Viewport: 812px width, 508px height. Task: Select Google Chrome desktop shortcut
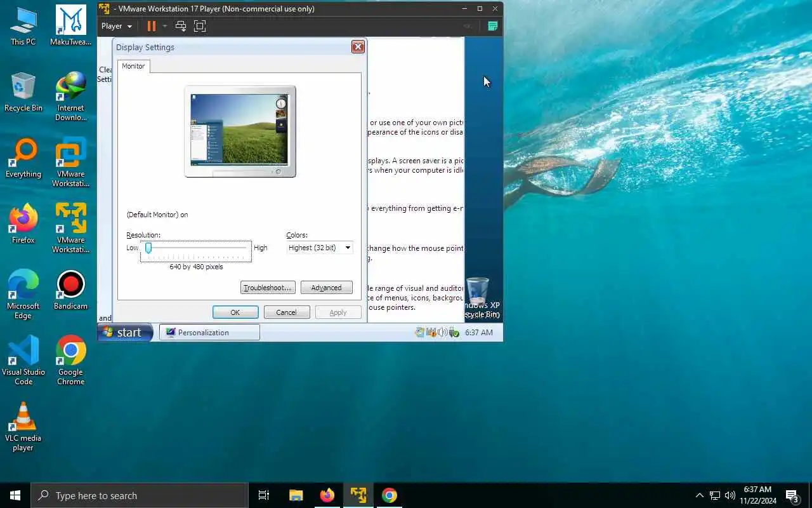71,361
